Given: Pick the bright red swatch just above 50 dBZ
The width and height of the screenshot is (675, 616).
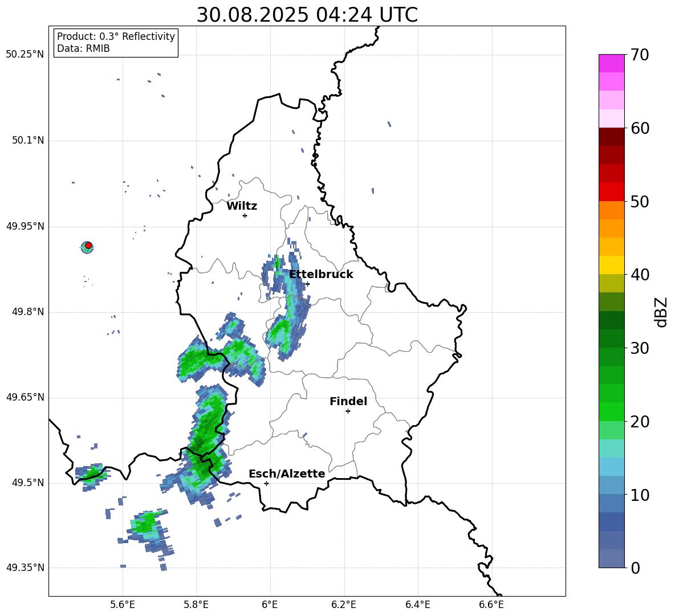Looking at the screenshot, I should click(611, 192).
